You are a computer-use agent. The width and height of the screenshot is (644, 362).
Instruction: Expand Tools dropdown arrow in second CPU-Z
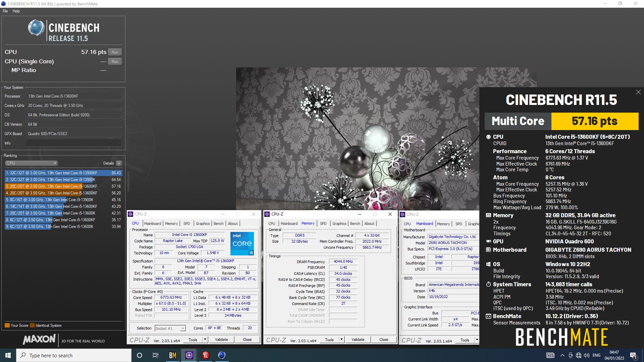(x=341, y=340)
